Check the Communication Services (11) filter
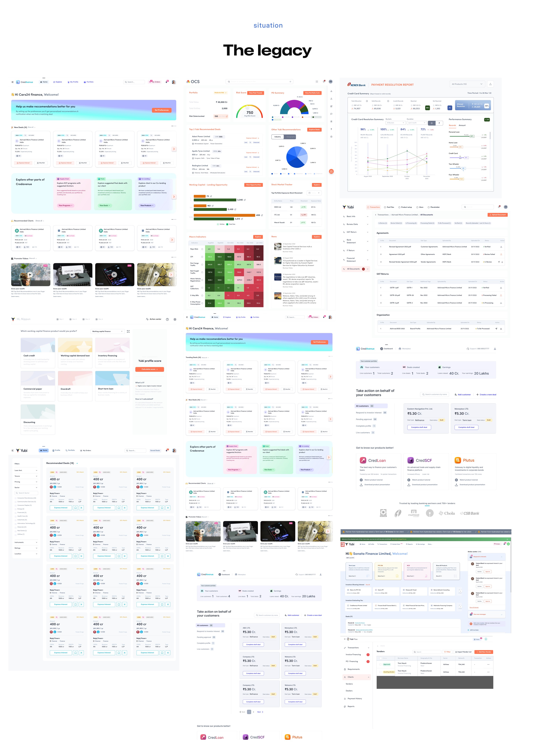The image size is (535, 756). tap(16, 502)
